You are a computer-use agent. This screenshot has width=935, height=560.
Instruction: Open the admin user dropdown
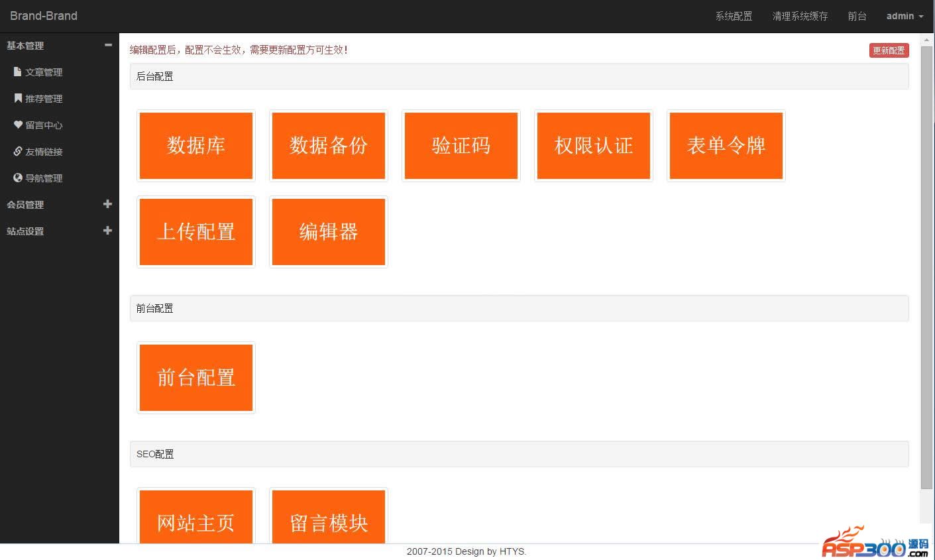click(905, 16)
